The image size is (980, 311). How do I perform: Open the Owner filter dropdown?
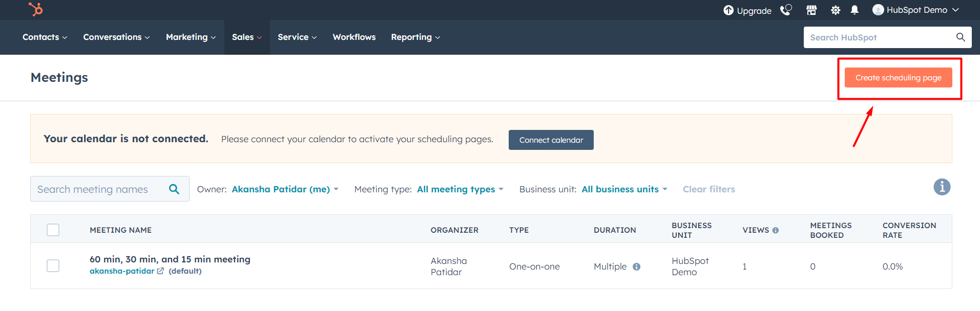tap(285, 189)
